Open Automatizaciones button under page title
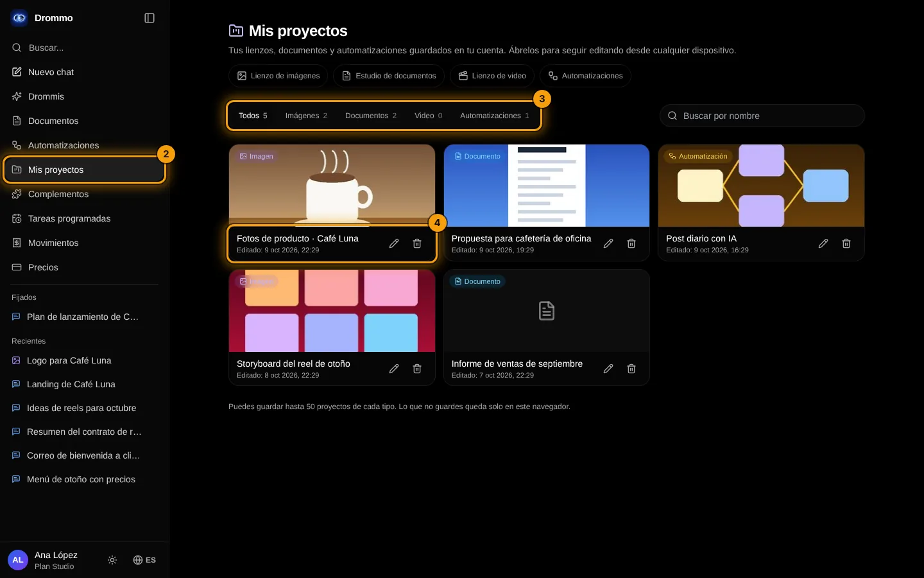The image size is (924, 578). [585, 76]
